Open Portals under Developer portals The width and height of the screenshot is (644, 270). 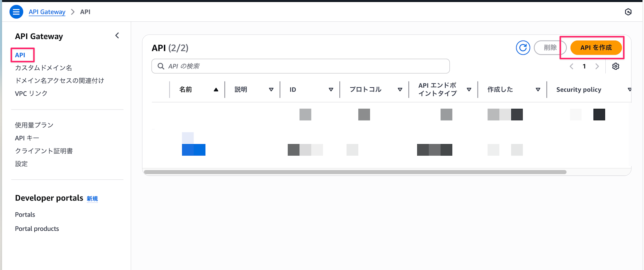click(25, 215)
